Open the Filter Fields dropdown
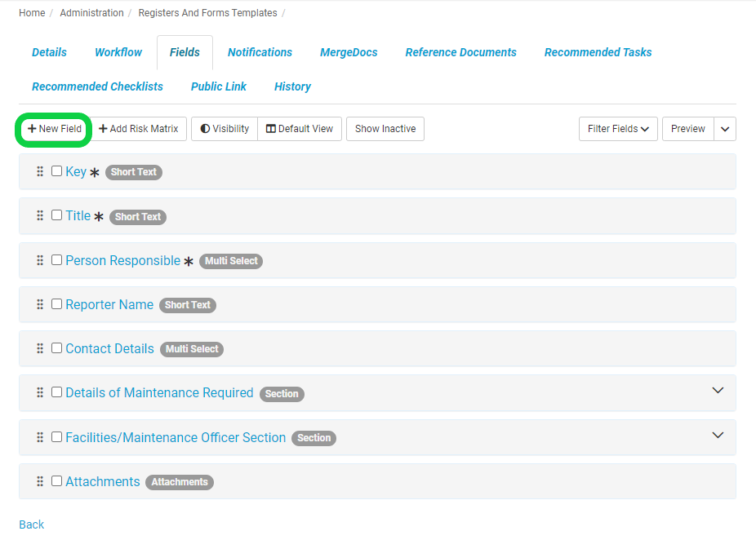 (x=618, y=129)
